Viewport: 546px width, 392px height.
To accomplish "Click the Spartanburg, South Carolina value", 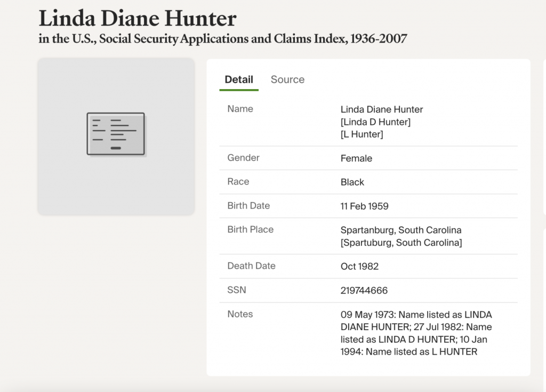I will coord(401,230).
